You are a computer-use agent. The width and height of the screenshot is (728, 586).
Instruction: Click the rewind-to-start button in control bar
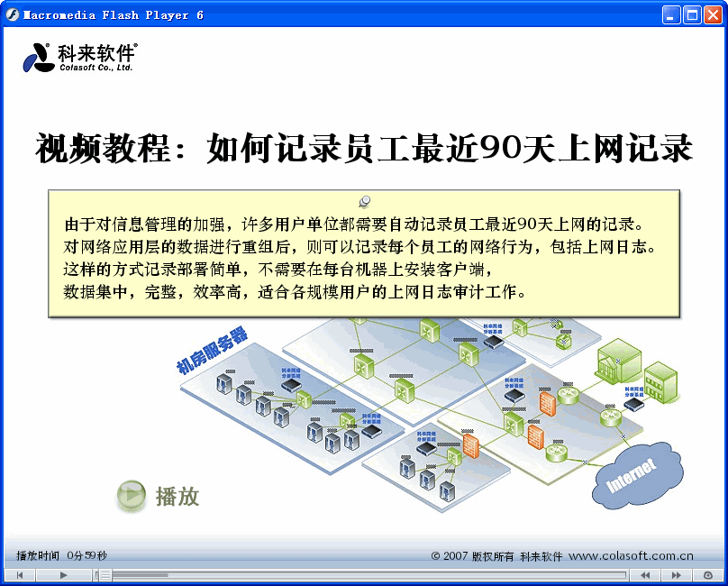tap(20, 575)
